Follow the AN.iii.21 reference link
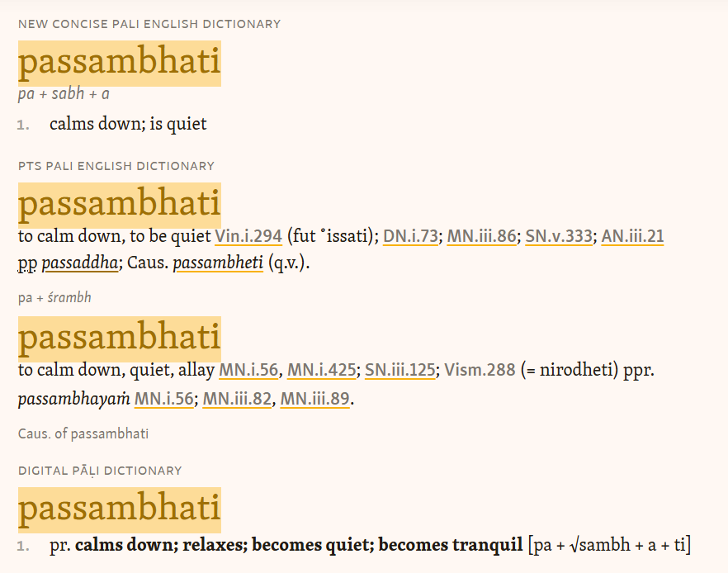This screenshot has width=728, height=573. pyautogui.click(x=632, y=236)
